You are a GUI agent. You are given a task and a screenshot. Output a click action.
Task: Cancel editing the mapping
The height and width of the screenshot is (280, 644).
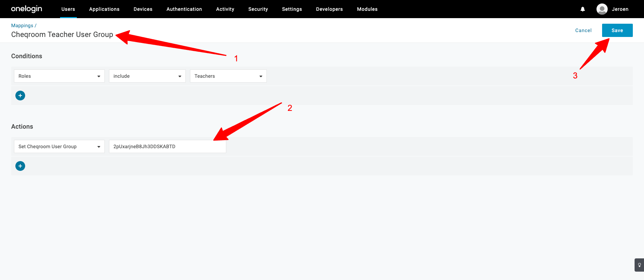point(583,30)
